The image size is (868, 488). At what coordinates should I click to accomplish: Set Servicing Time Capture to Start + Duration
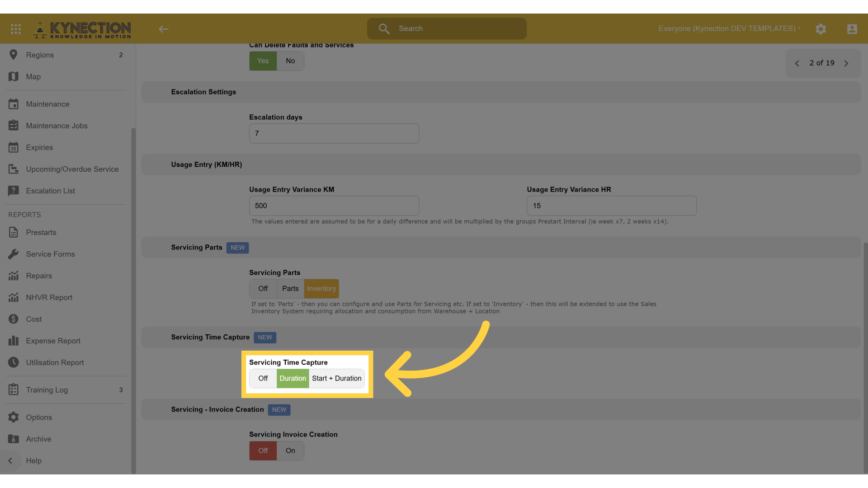coord(336,378)
